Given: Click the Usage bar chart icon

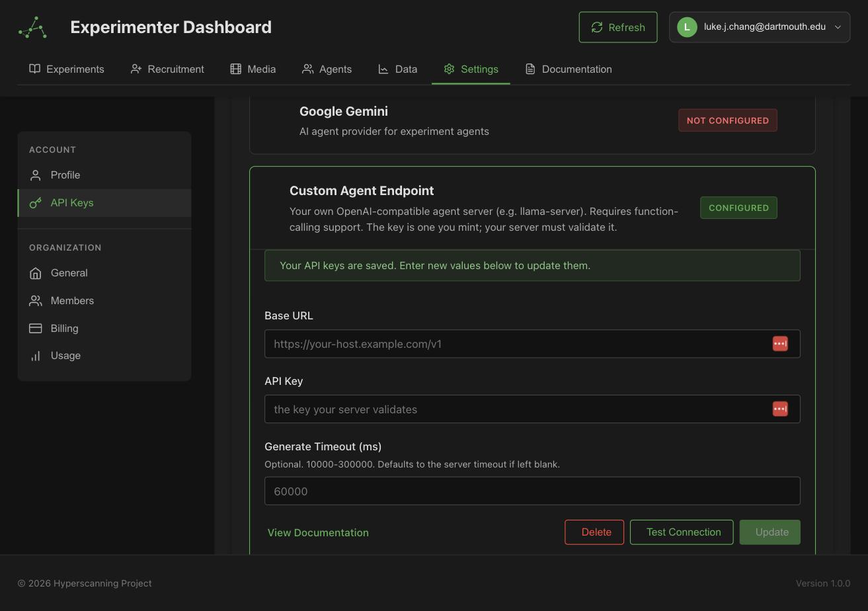Looking at the screenshot, I should pos(36,356).
